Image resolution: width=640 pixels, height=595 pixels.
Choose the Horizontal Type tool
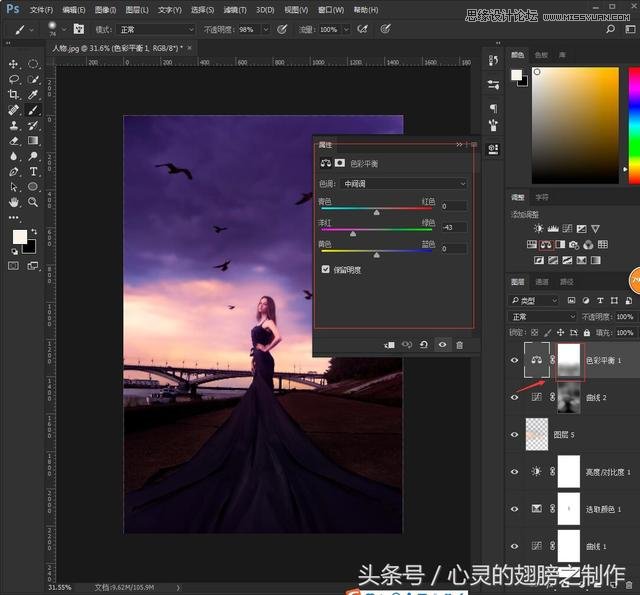(33, 171)
